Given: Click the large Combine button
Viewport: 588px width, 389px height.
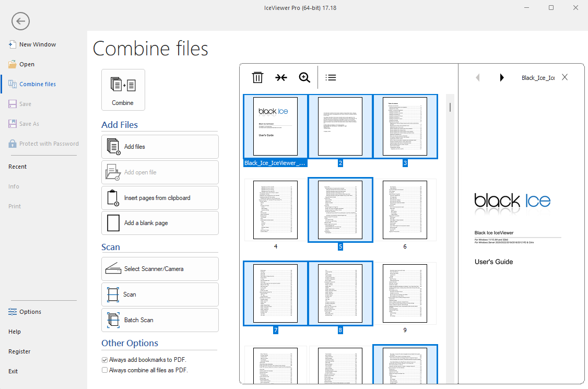Looking at the screenshot, I should pyautogui.click(x=123, y=90).
